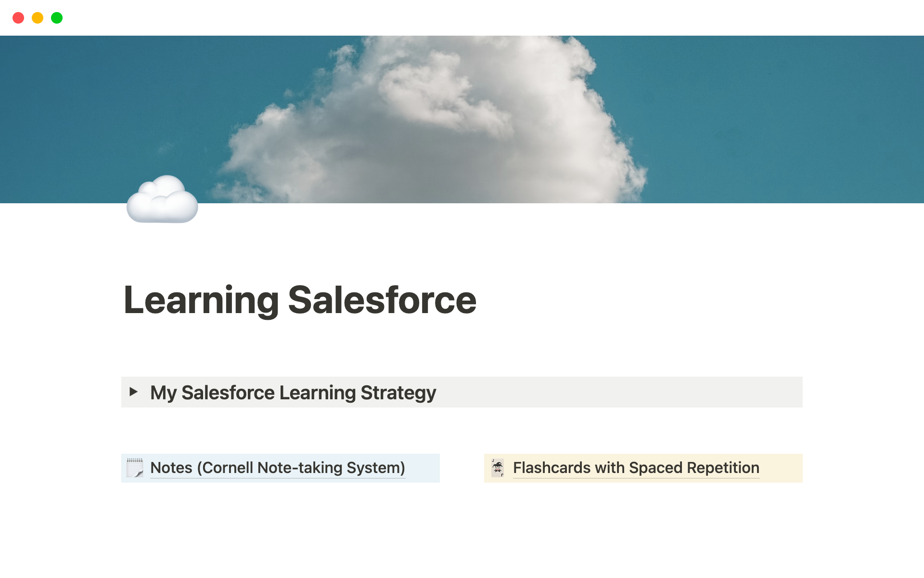Image resolution: width=924 pixels, height=578 pixels.
Task: Click the cloud header banner image
Action: pos(462,119)
